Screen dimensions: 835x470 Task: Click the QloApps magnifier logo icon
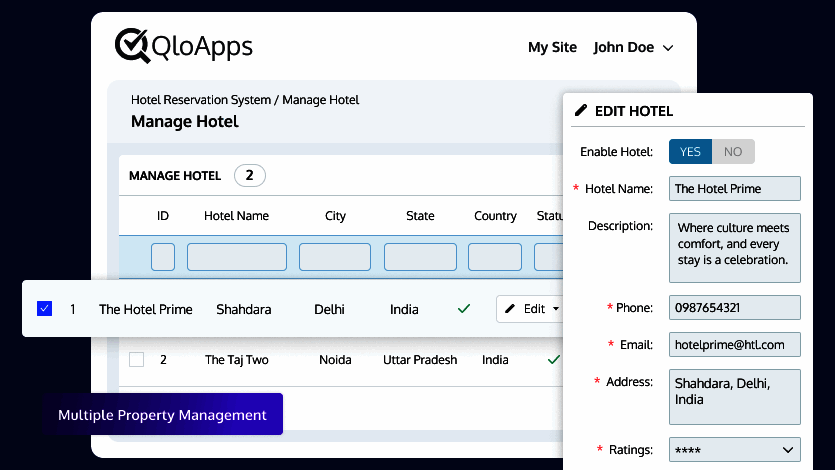[133, 45]
